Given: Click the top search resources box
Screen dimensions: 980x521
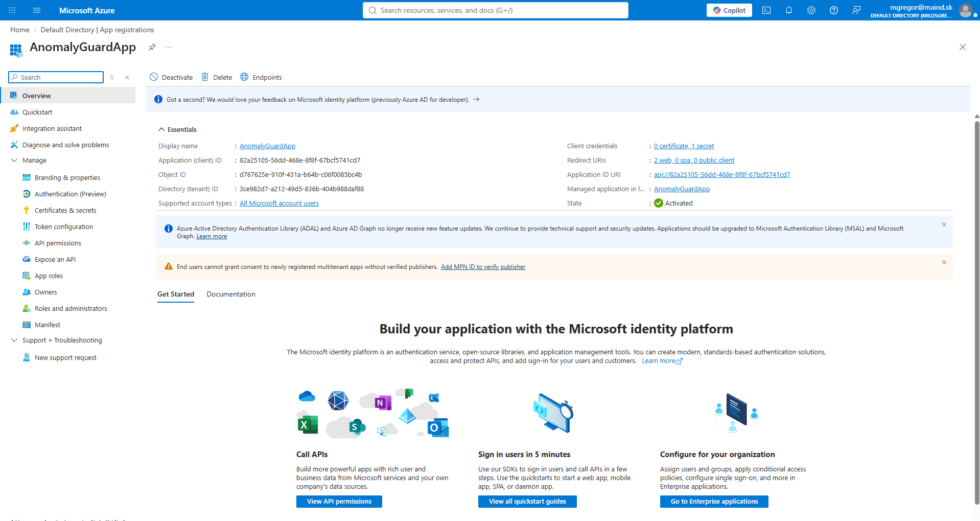Looking at the screenshot, I should coord(495,10).
